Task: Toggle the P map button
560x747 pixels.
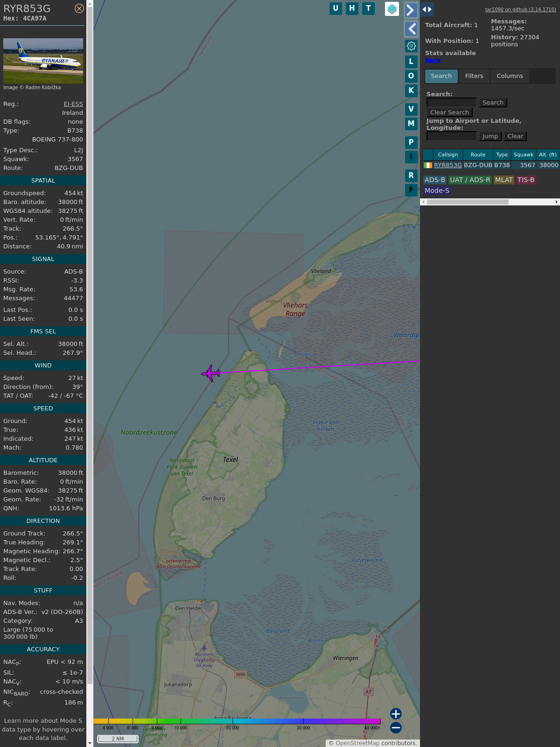Action: click(411, 142)
